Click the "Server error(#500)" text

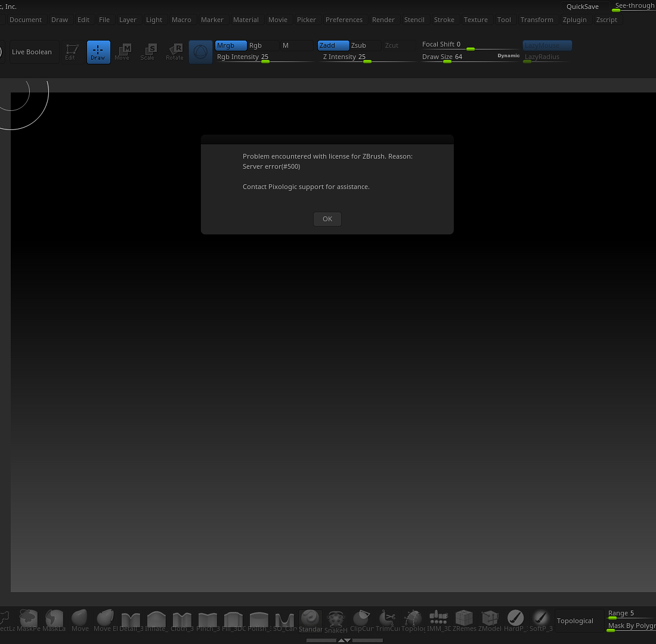(271, 166)
